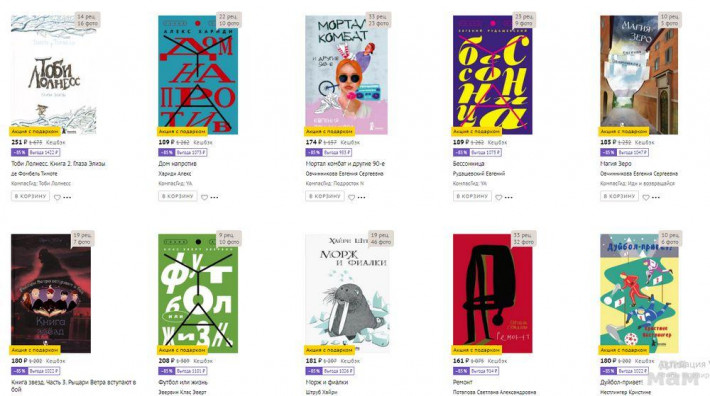Click В корзину button under Мортал комбат
Viewport: 710px width, 396px height.
(325, 196)
